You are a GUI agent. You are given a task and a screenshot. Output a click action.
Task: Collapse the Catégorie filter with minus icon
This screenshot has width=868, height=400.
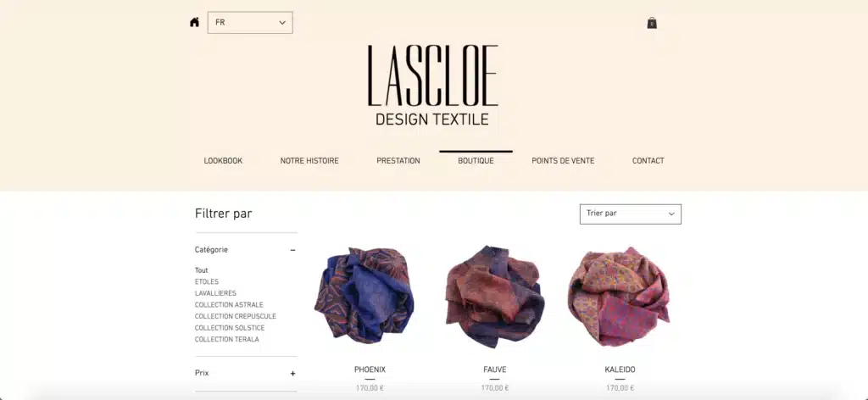(x=292, y=250)
